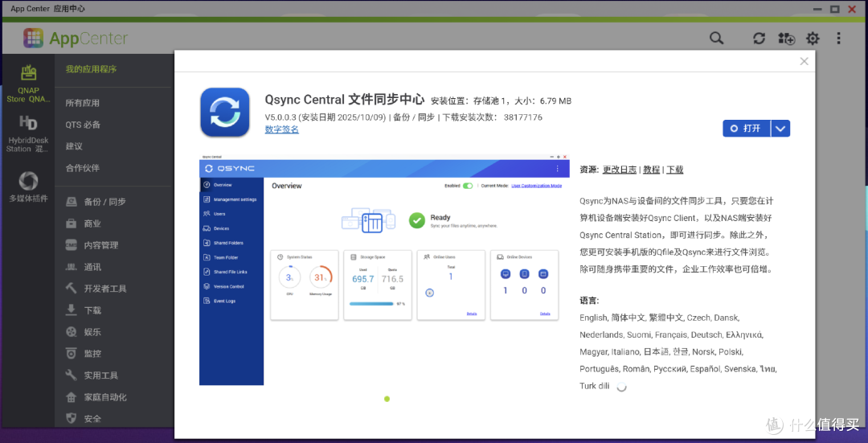This screenshot has height=443, width=868.
Task: Click version text V5.0.0.3
Action: (281, 117)
